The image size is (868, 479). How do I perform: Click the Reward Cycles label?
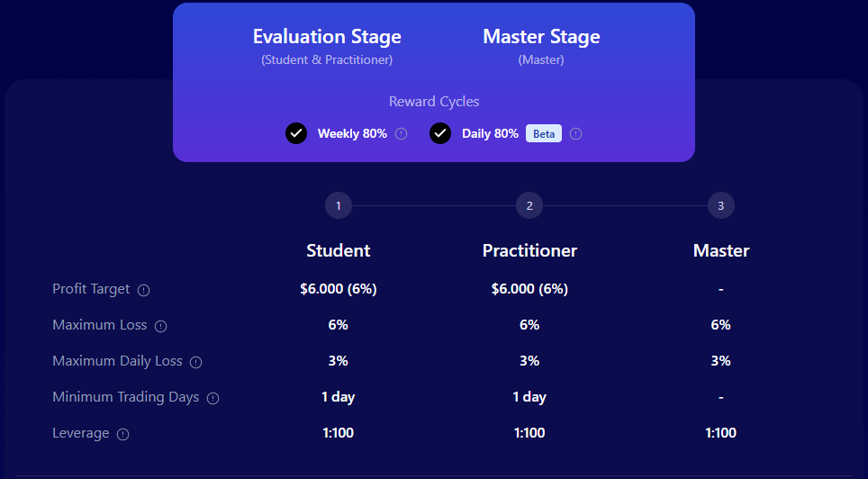coord(434,102)
